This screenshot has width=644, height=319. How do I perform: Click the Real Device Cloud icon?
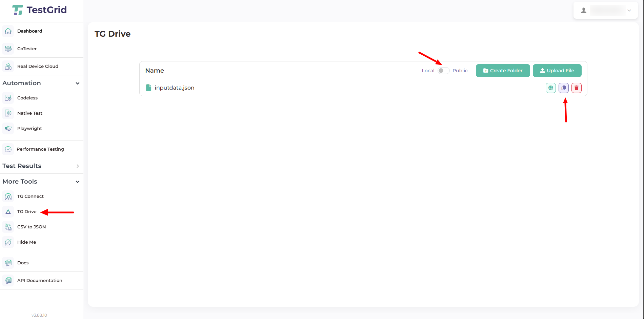click(x=8, y=67)
